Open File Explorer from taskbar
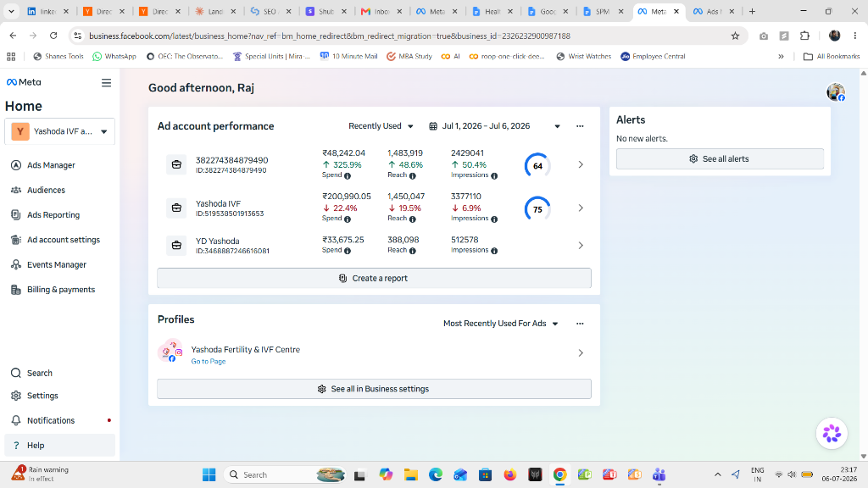Screen dimensions: 868x488 (x=410, y=474)
